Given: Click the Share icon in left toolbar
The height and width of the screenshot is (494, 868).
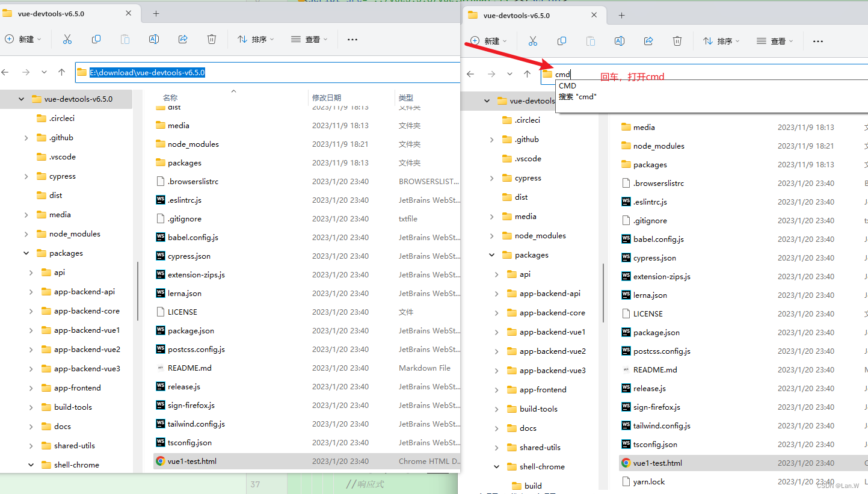Looking at the screenshot, I should pos(183,39).
